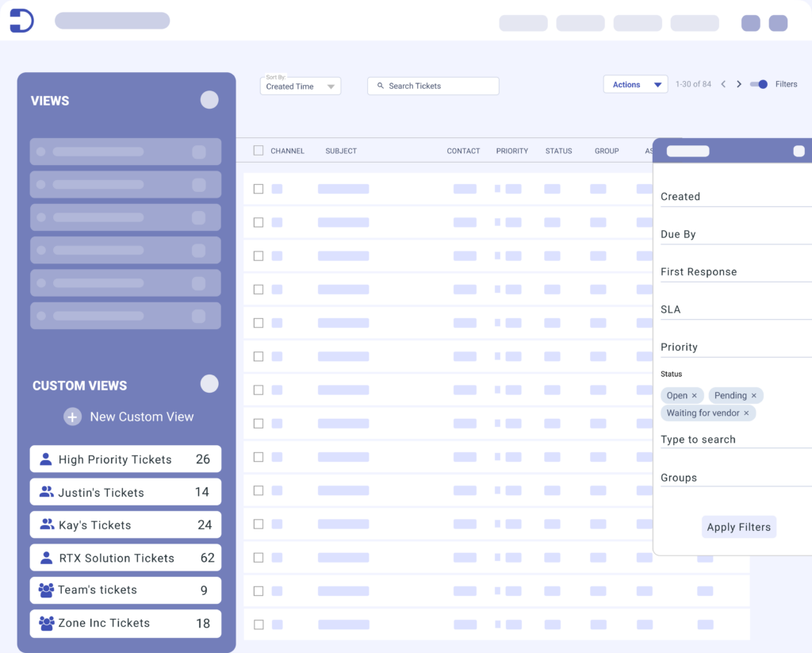Click the app logo in top-left corner
812x653 pixels.
click(x=21, y=20)
